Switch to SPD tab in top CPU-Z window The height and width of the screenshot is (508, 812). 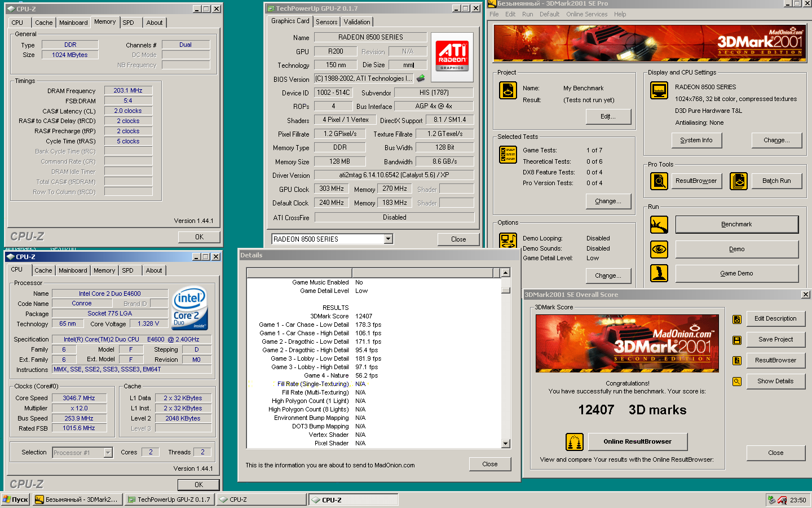[x=129, y=23]
